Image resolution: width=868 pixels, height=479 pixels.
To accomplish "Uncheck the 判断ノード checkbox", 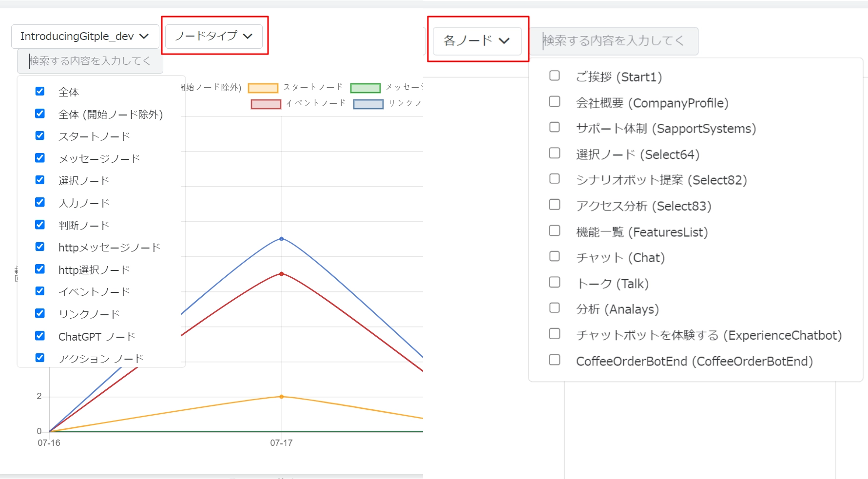I will pyautogui.click(x=40, y=225).
